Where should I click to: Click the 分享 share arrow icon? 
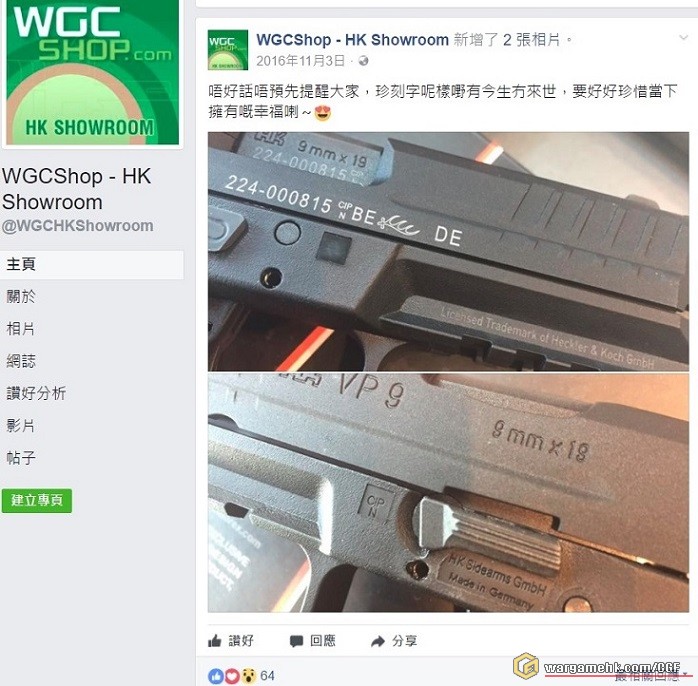[x=377, y=641]
